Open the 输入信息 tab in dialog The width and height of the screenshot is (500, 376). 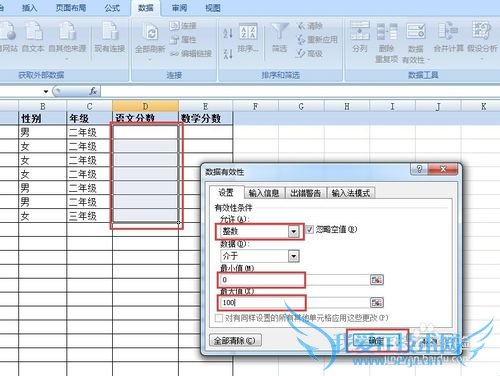[x=264, y=193]
